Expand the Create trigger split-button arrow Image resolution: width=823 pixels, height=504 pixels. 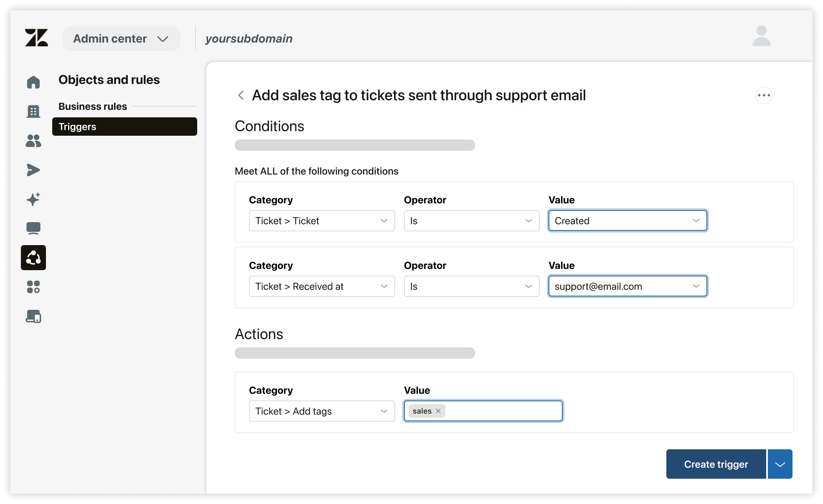click(x=780, y=464)
